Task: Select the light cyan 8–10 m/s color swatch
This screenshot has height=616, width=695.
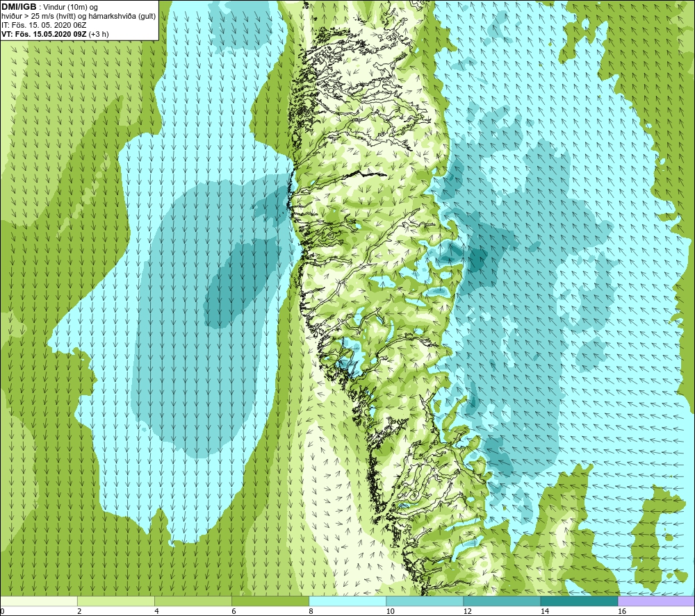Action: click(347, 601)
